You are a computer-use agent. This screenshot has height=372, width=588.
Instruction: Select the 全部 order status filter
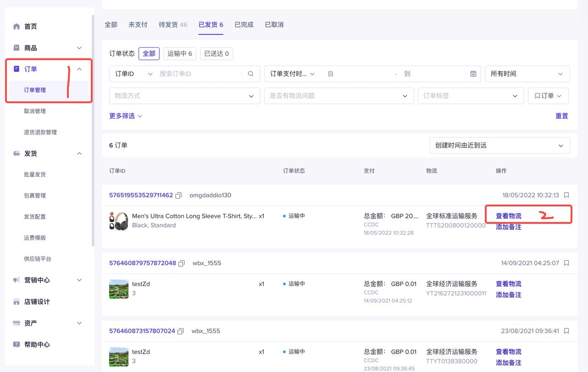pos(149,53)
